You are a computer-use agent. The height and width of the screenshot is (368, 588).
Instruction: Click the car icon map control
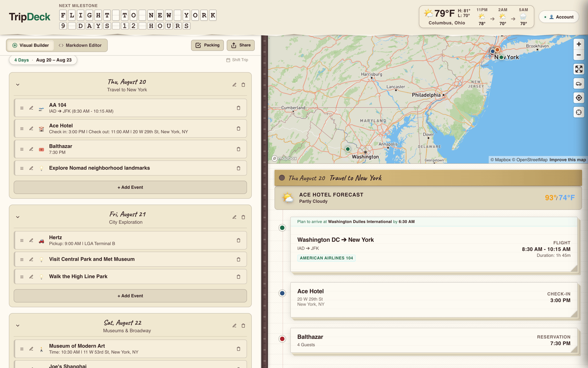coord(579,84)
